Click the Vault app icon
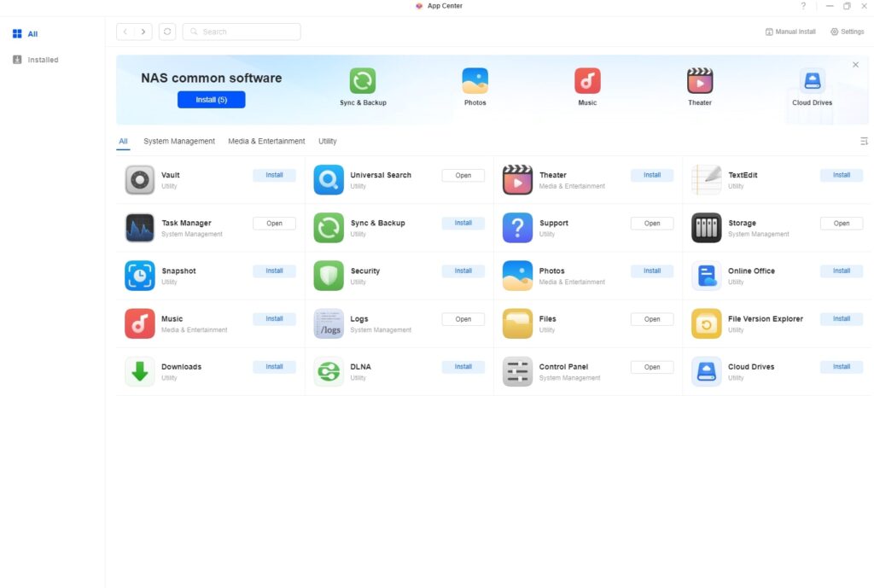Screen dimensions: 874x588 click(140, 180)
